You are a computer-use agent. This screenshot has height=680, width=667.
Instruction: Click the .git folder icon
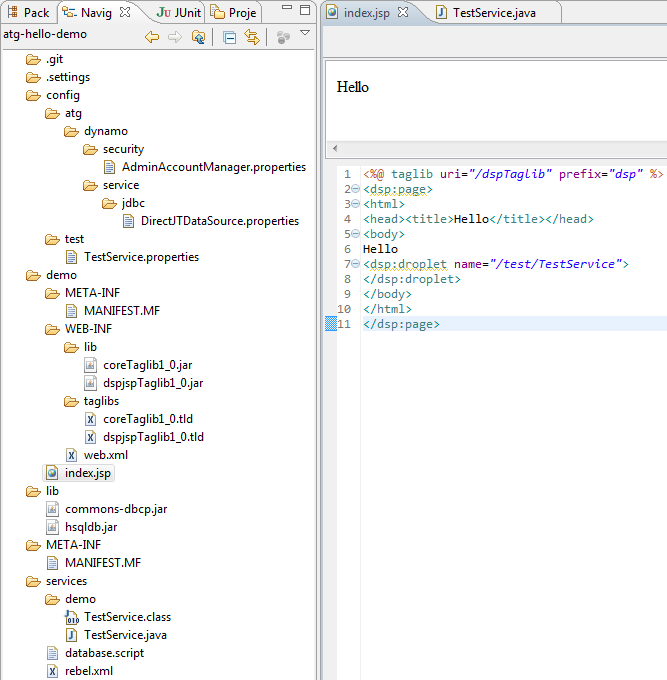(33, 59)
